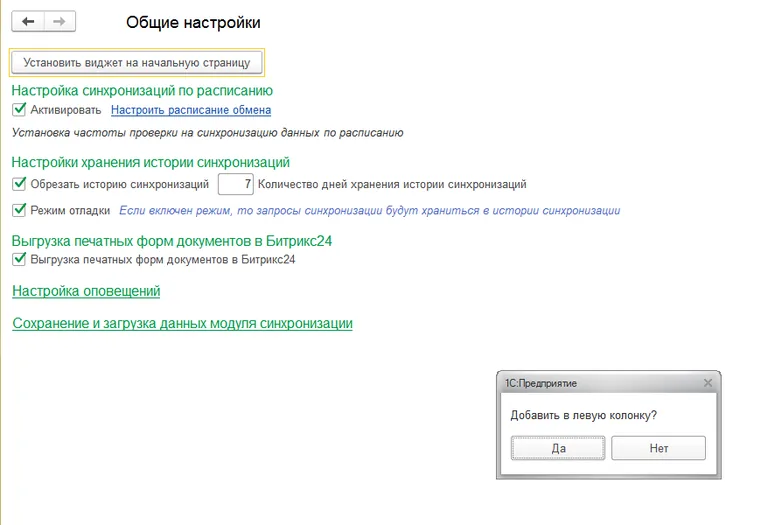Toggle 'Режим отладки' checkbox

(19, 210)
